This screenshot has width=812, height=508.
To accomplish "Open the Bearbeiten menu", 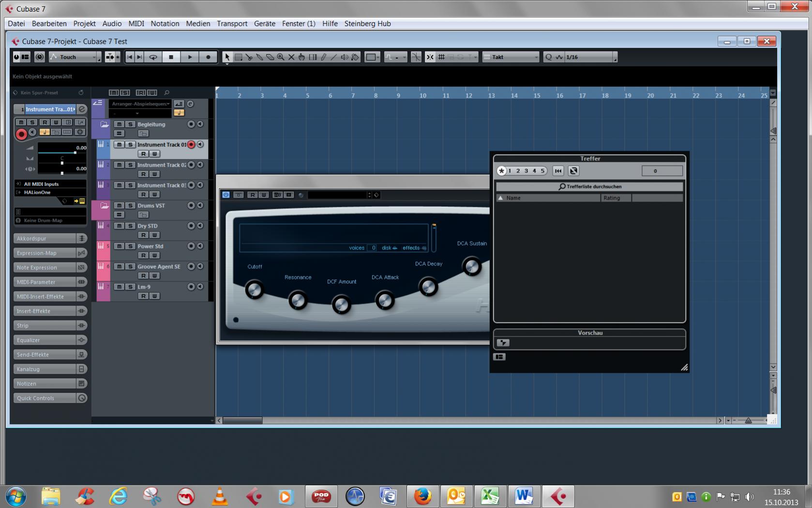I will [49, 24].
